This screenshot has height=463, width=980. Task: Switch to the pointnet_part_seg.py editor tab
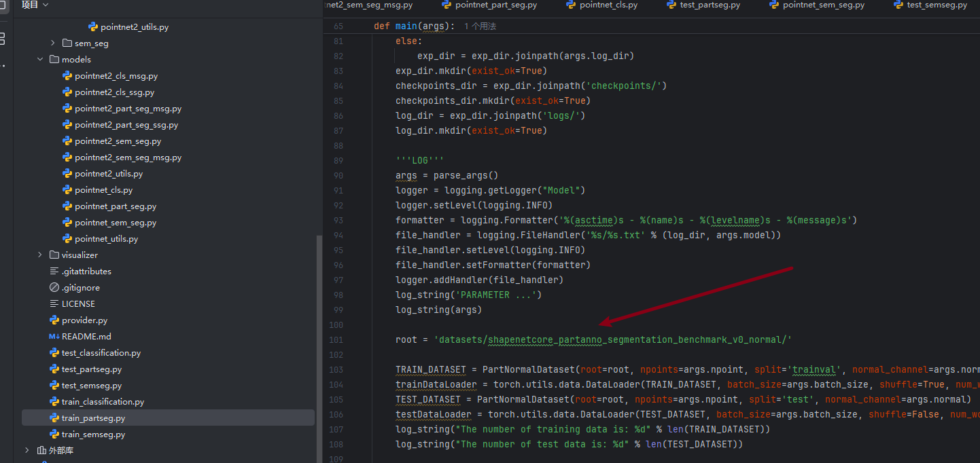pos(489,5)
